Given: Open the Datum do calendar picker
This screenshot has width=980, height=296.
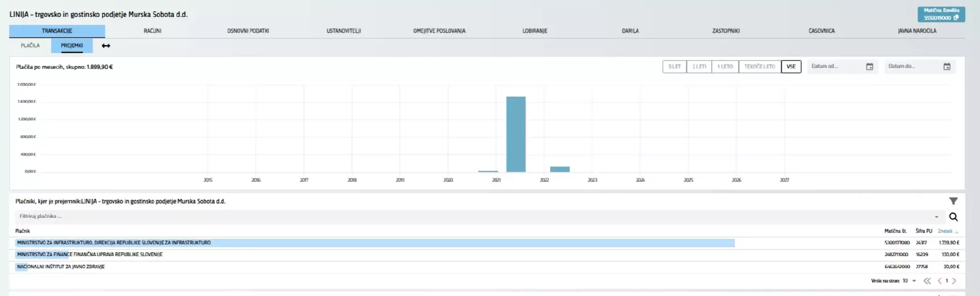Looking at the screenshot, I should tap(946, 66).
